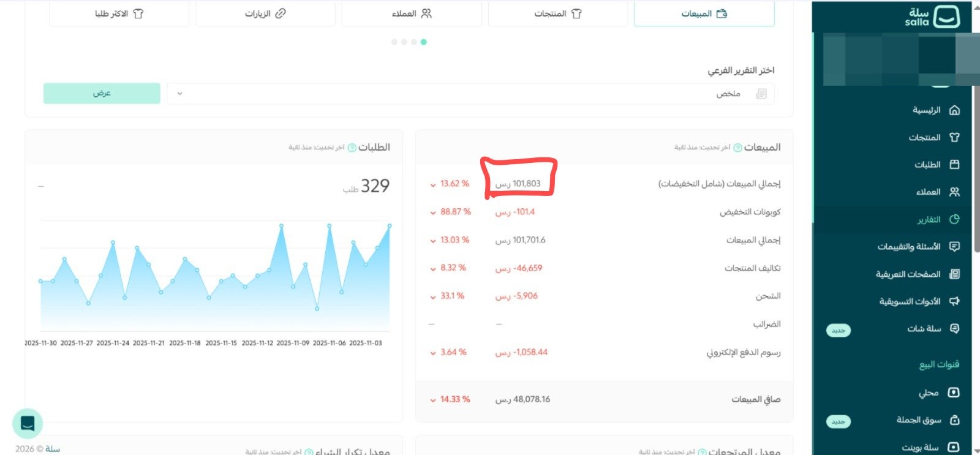
Task: Switch to the العملاء customers report tab
Action: 412,13
